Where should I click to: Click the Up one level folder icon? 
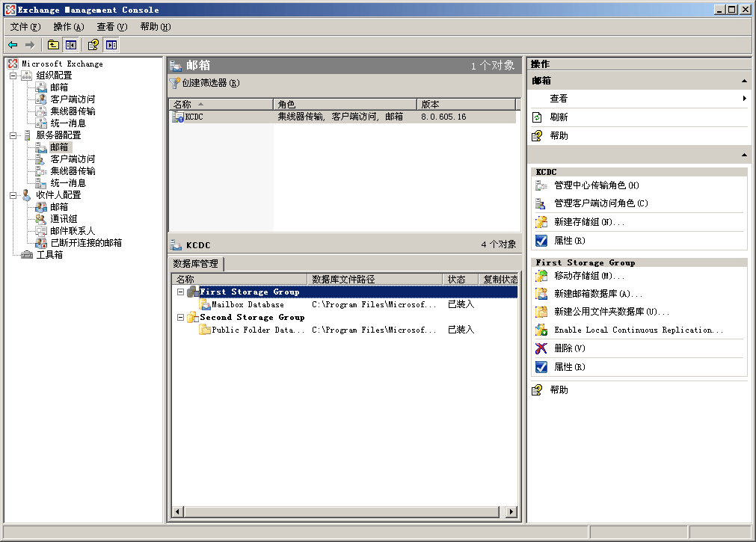tap(53, 45)
